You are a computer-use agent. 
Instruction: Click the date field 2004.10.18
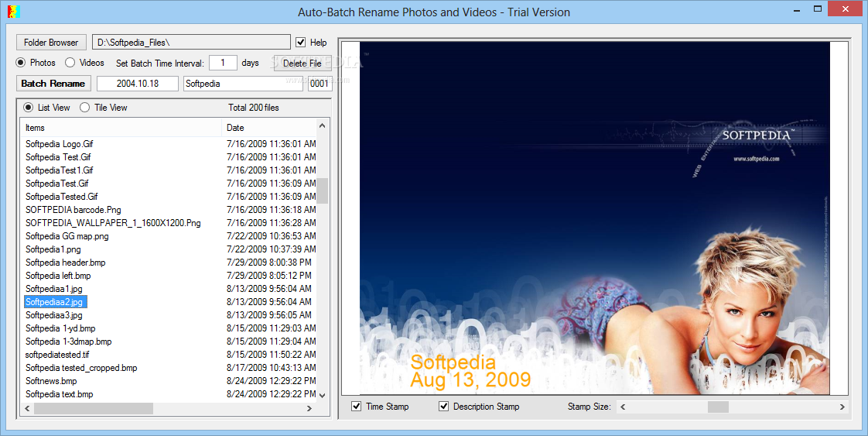point(138,84)
